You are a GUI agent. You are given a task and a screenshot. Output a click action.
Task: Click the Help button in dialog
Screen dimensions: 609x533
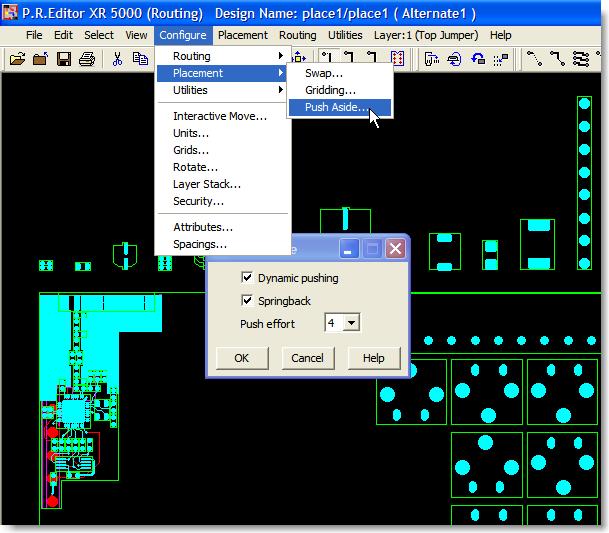(374, 358)
